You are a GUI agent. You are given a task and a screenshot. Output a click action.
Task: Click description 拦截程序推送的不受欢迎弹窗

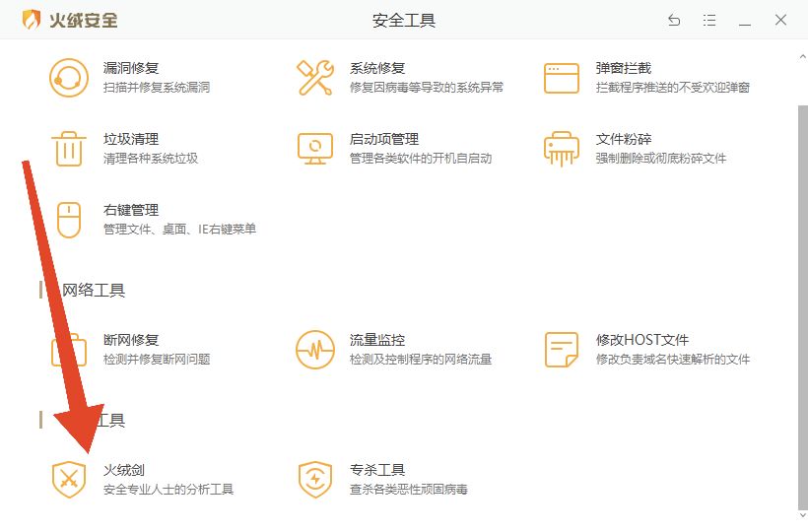[x=672, y=87]
